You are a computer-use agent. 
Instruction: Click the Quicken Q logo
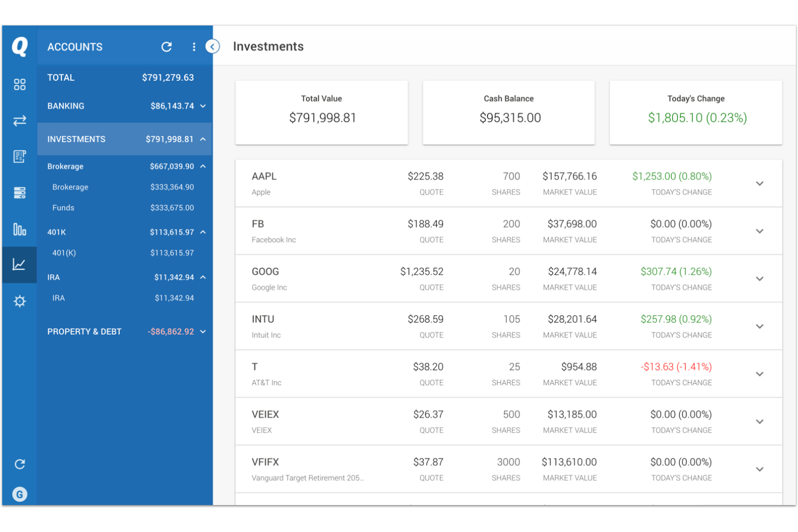tap(19, 46)
